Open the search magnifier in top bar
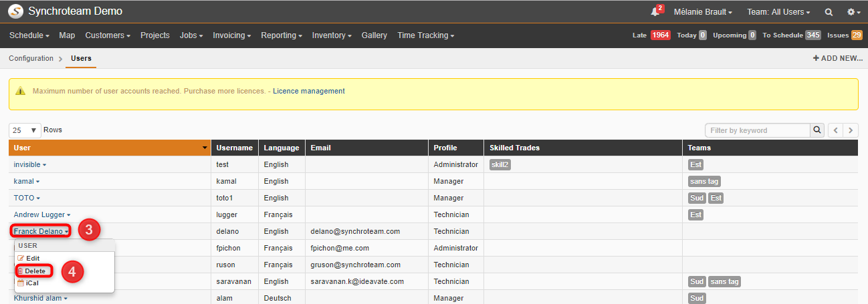The width and height of the screenshot is (868, 304). click(829, 12)
